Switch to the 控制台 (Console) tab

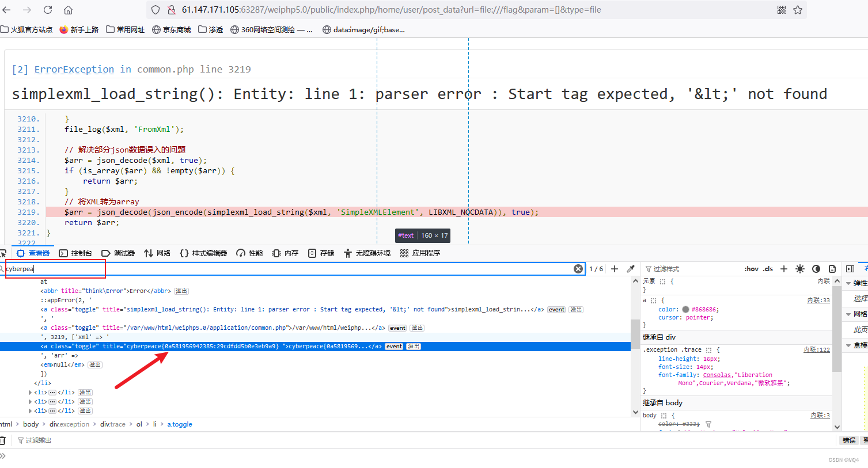point(81,252)
